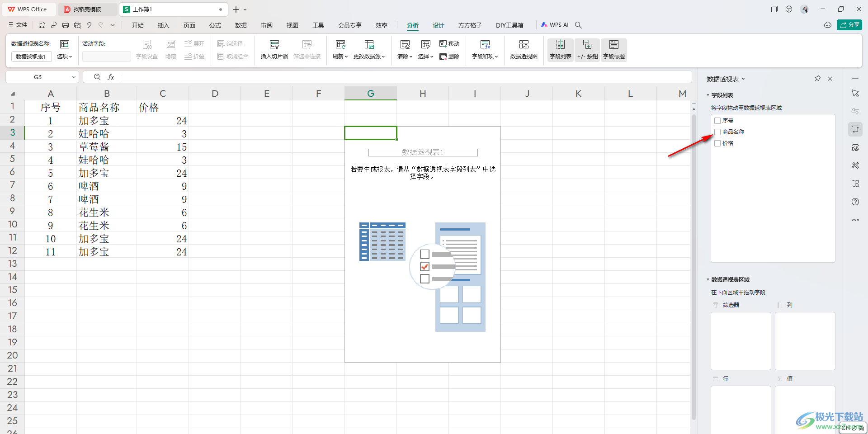Click the WPS AI icon
Screen dimensions: 868x434
[x=555, y=25]
